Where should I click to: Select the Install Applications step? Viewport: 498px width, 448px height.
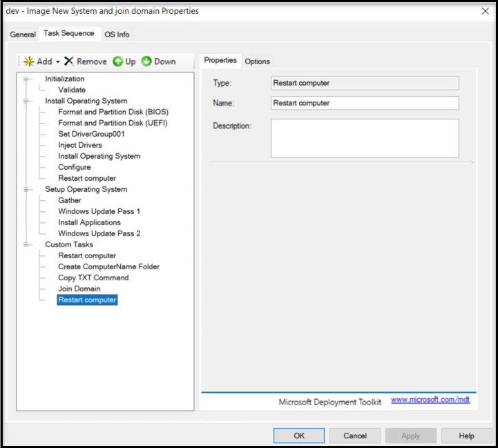(89, 222)
